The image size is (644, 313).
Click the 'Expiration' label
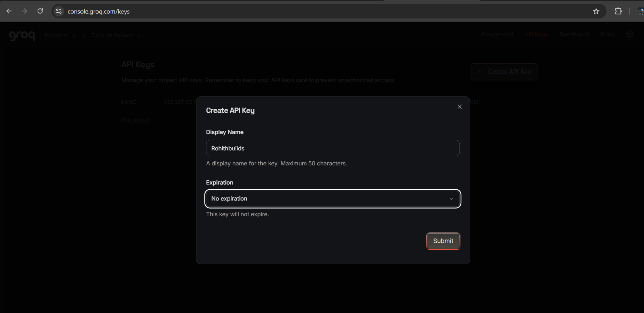pyautogui.click(x=220, y=182)
